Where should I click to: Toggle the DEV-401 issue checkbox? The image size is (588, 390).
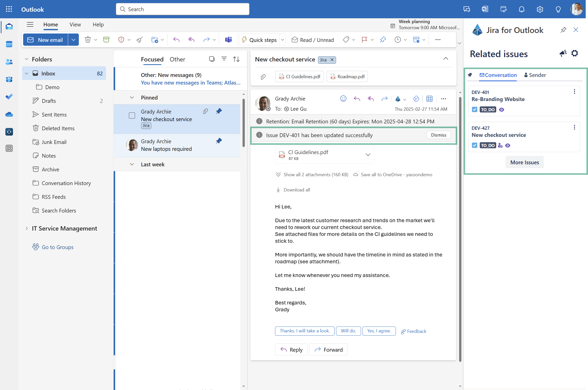(x=474, y=109)
